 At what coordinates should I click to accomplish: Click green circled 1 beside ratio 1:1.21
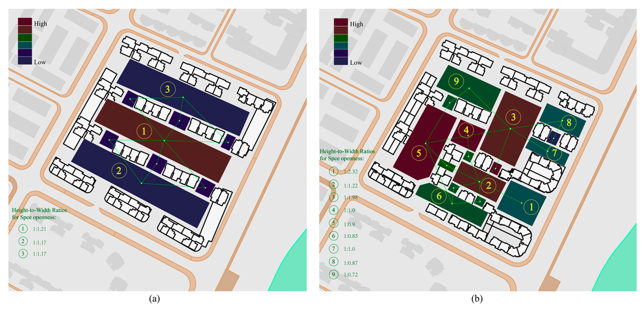pyautogui.click(x=23, y=229)
